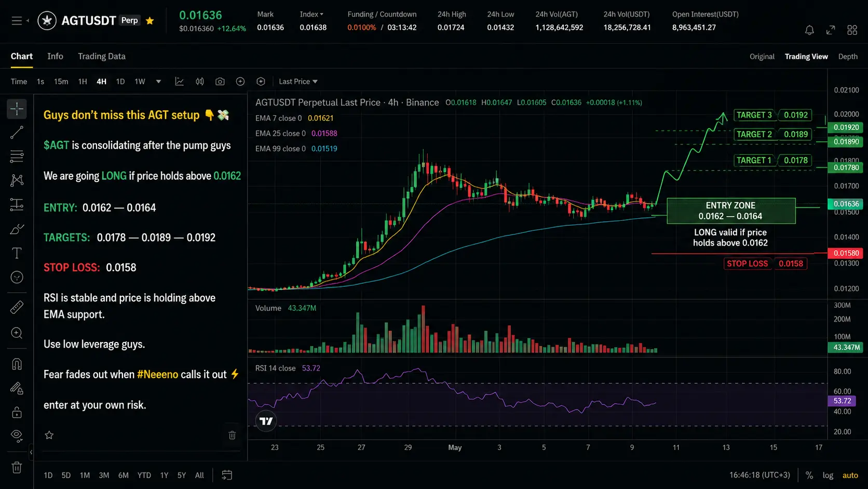
Task: Select the 15m time interval
Action: pyautogui.click(x=61, y=82)
